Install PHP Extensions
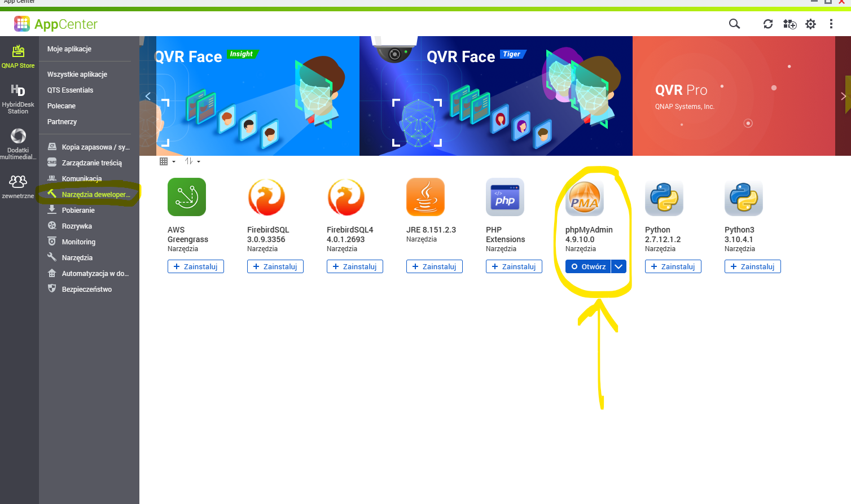Image resolution: width=851 pixels, height=504 pixels. pos(514,266)
